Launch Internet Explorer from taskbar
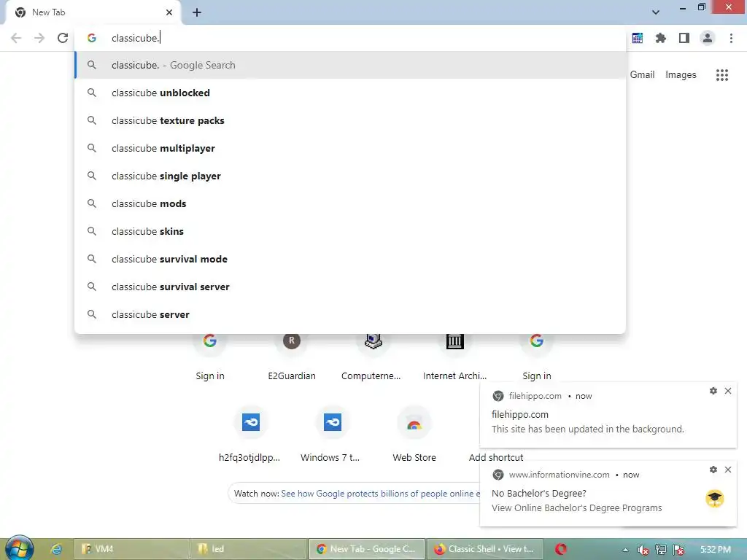The image size is (747, 560). pyautogui.click(x=56, y=549)
